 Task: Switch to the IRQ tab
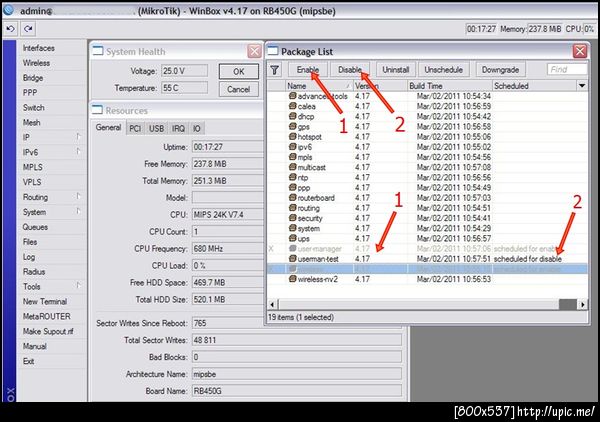[x=178, y=129]
